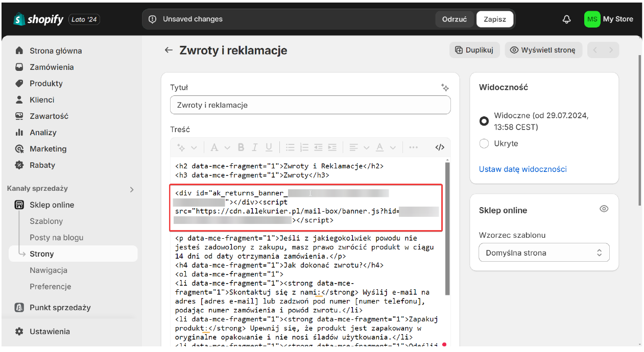Go back using the arrow beside the title
The width and height of the screenshot is (644, 352).
(169, 50)
